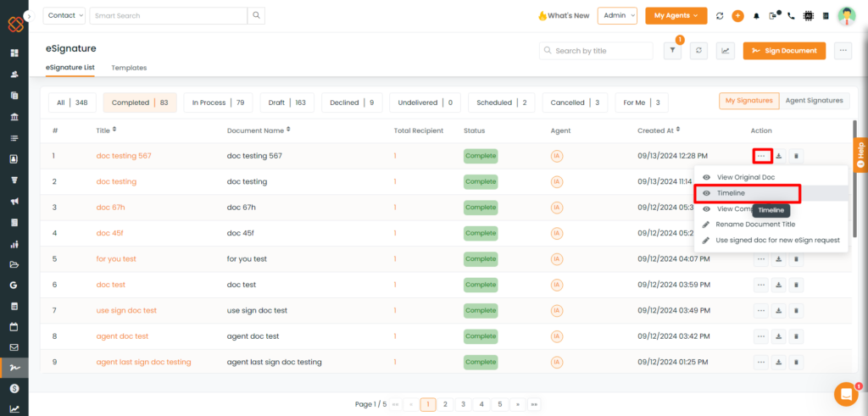This screenshot has width=868, height=416.
Task: Open the Google 'G' sidebar icon
Action: (14, 285)
